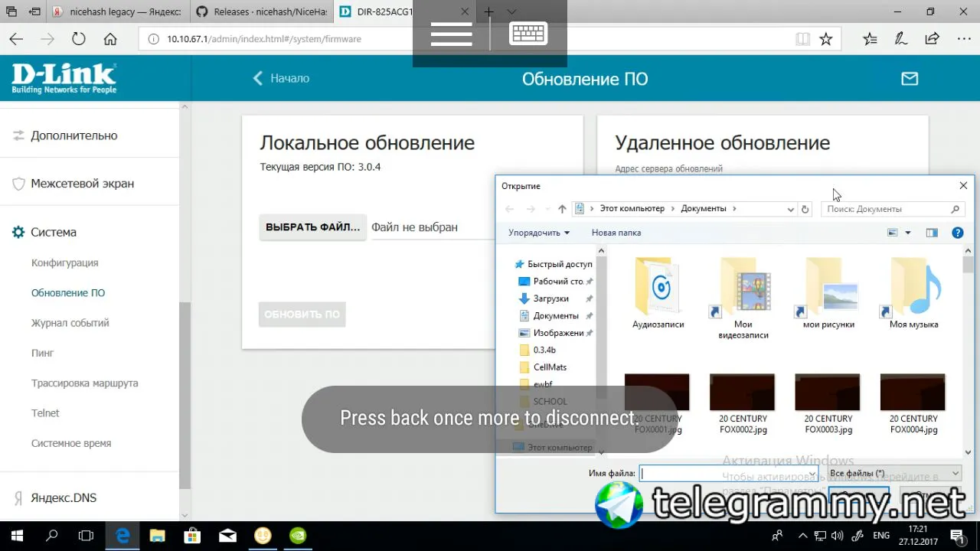Screen dimensions: 980x551
Task: Open Трассировка маршрута in the sidebar
Action: (85, 383)
